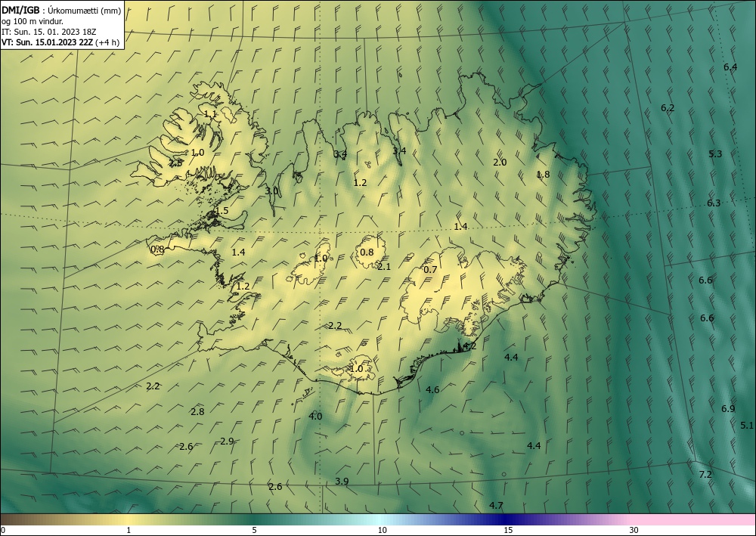The image size is (756, 536).
Task: Click the 2.9 value on the map
Action: (227, 441)
